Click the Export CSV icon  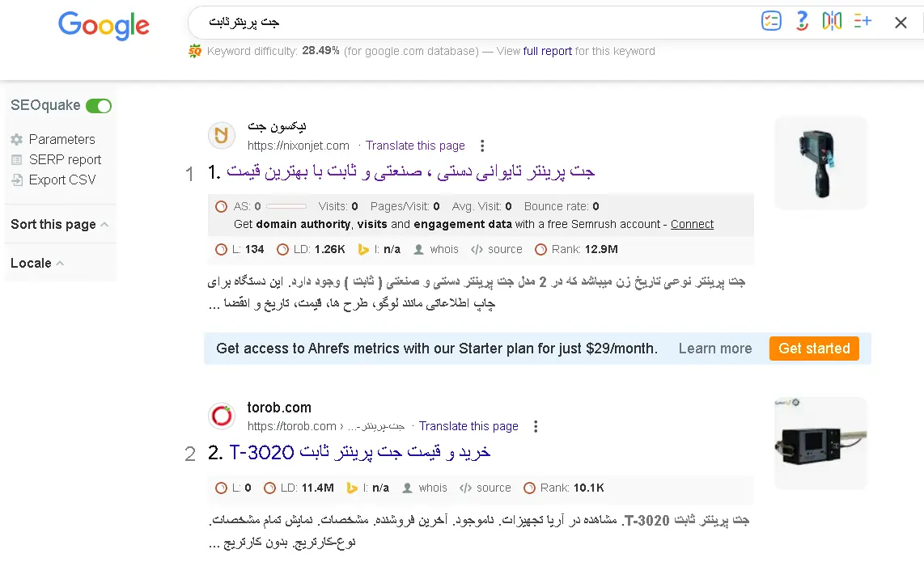click(16, 180)
